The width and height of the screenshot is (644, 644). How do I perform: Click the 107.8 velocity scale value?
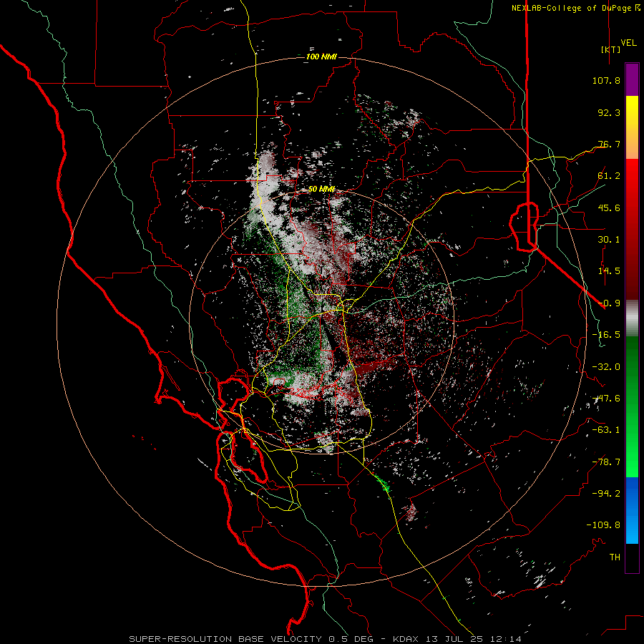pyautogui.click(x=606, y=80)
